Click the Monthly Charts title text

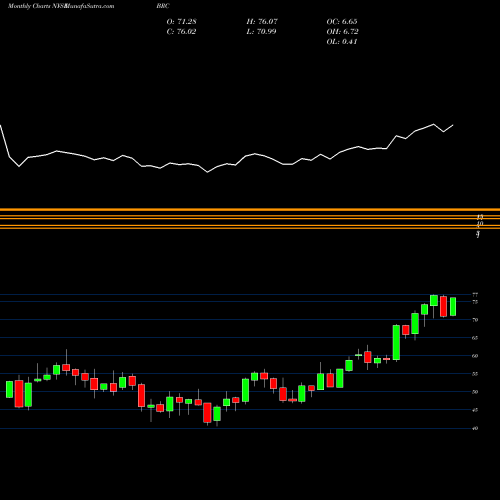29,6
